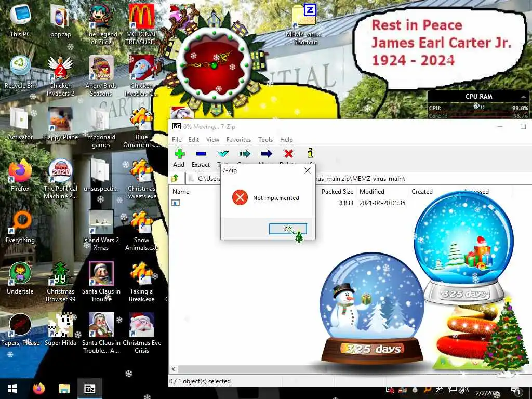Open the Favorites menu in 7-Zip

point(238,139)
